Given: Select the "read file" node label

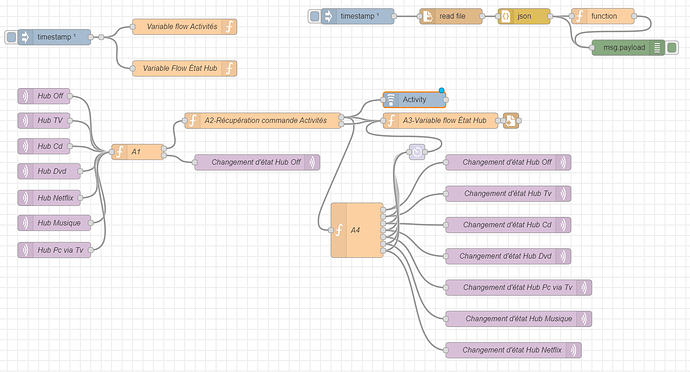Looking at the screenshot, I should tap(452, 16).
